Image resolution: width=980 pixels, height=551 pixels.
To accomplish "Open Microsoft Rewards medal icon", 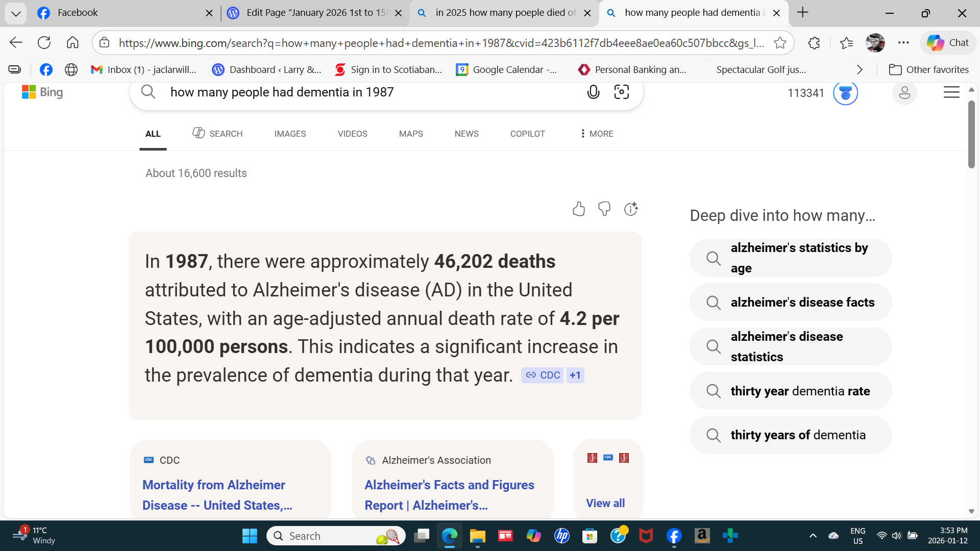I will [x=845, y=93].
